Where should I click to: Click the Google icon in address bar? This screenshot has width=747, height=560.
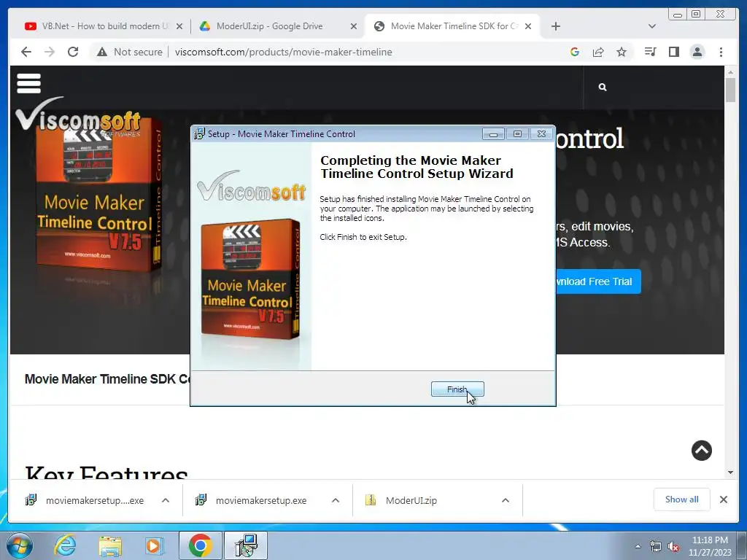pos(575,52)
